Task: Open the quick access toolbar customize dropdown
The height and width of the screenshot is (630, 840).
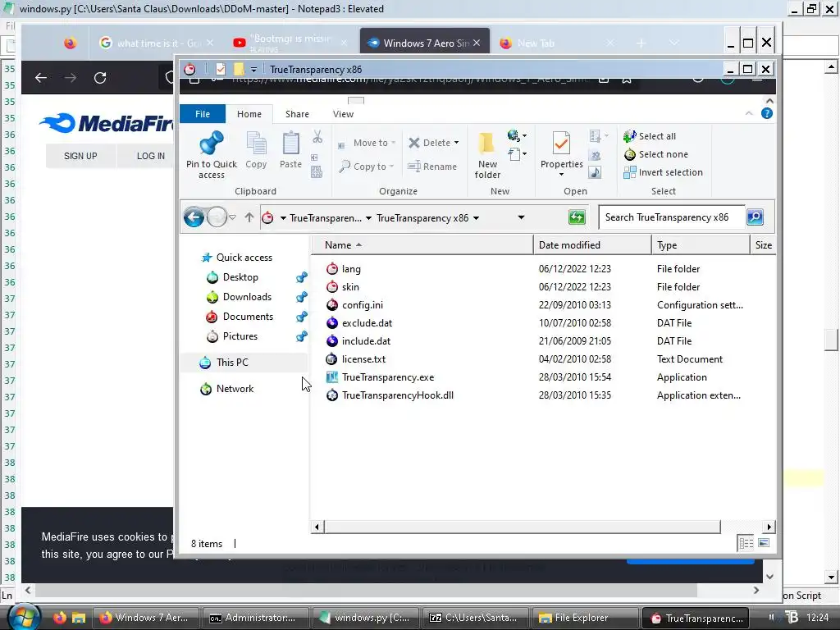Action: click(253, 69)
